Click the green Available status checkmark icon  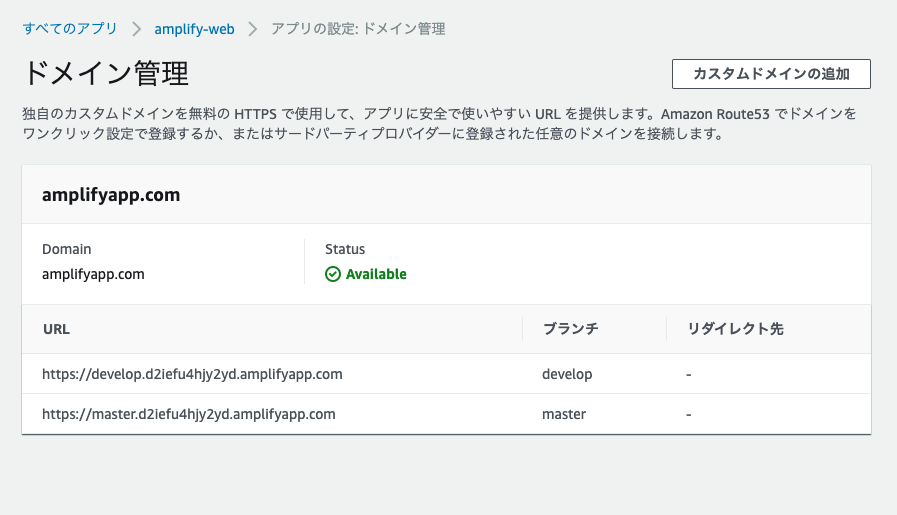click(x=333, y=274)
